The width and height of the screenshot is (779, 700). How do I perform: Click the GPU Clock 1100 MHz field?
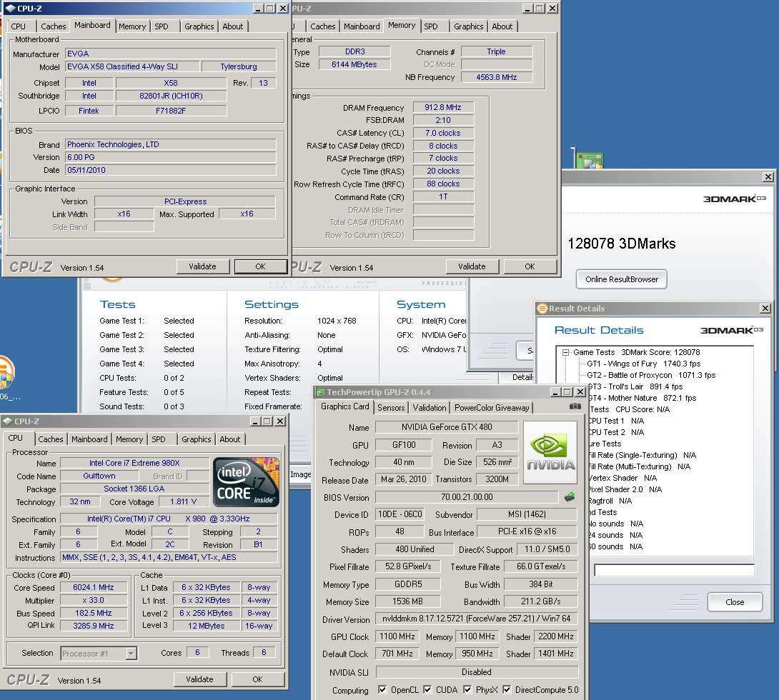397,636
